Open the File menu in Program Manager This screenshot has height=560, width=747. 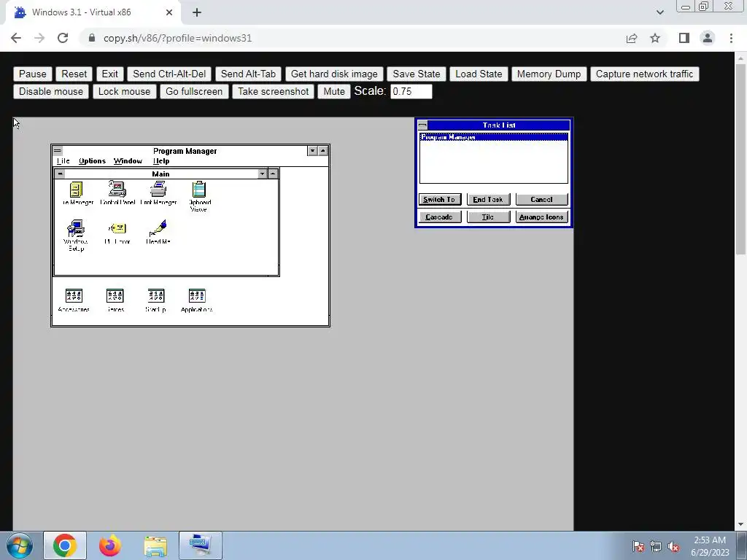(x=63, y=161)
